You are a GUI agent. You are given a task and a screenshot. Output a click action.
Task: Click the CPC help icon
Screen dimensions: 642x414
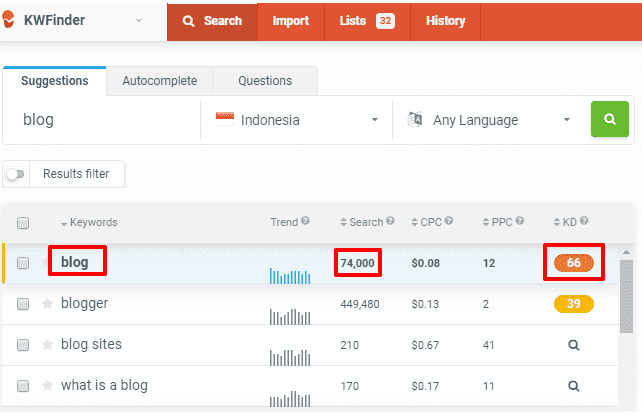click(x=449, y=221)
